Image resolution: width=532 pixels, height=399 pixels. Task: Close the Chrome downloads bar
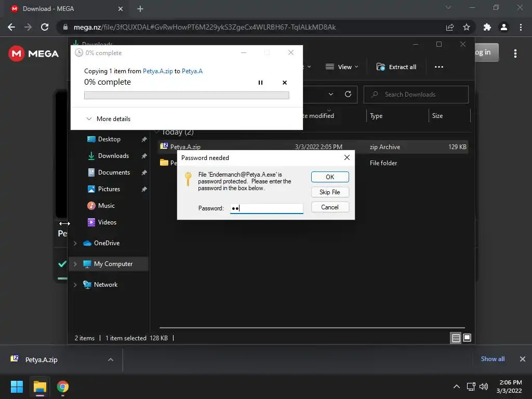tap(523, 359)
